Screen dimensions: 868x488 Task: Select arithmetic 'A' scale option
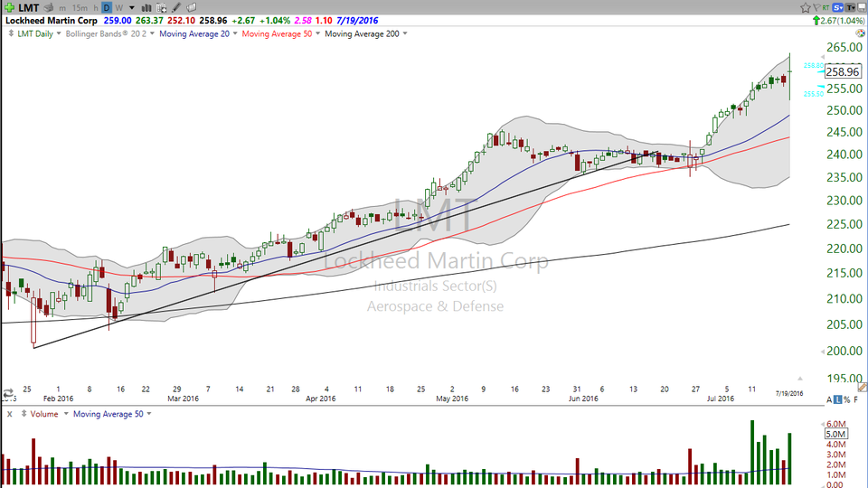[829, 399]
